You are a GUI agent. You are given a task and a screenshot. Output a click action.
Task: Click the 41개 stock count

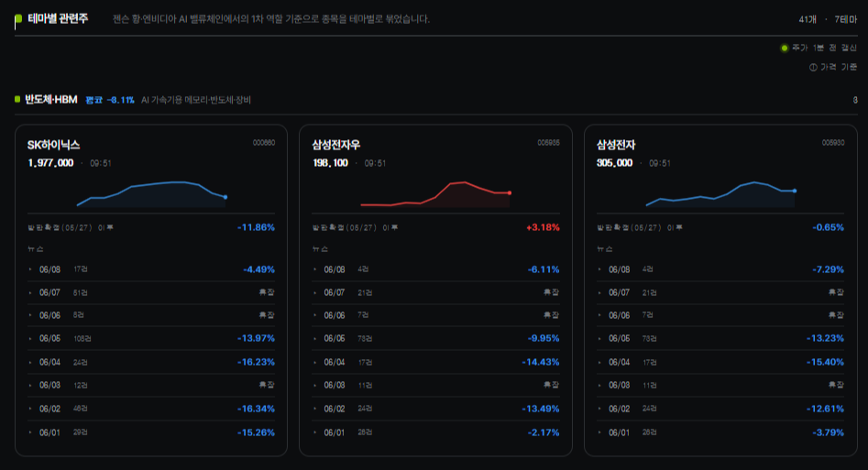(808, 19)
